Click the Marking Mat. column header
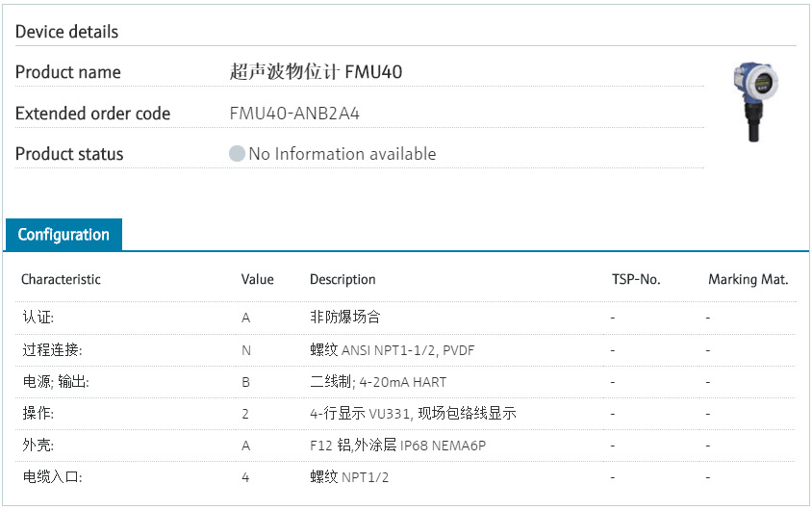The width and height of the screenshot is (812, 510). (748, 280)
